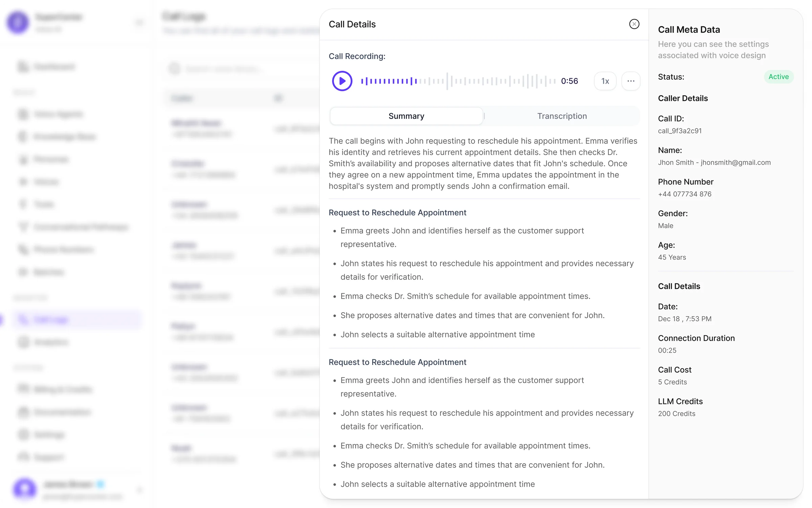Image resolution: width=812 pixels, height=508 pixels.
Task: Select the Summary tab
Action: [406, 116]
